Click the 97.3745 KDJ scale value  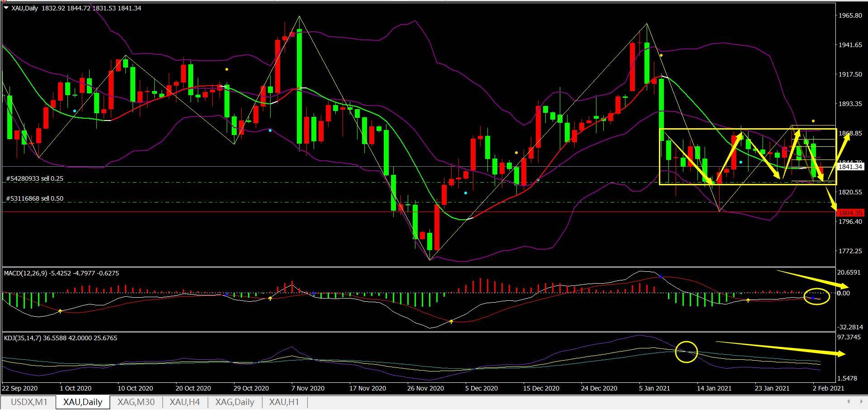click(849, 337)
